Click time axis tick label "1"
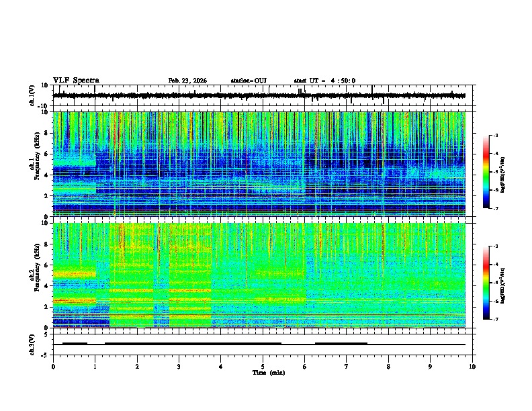Screen dimensions: 532x411 click(x=95, y=367)
